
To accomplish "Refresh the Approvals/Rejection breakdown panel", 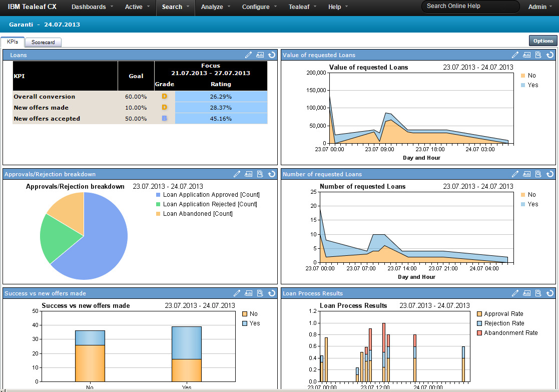I will (272, 174).
